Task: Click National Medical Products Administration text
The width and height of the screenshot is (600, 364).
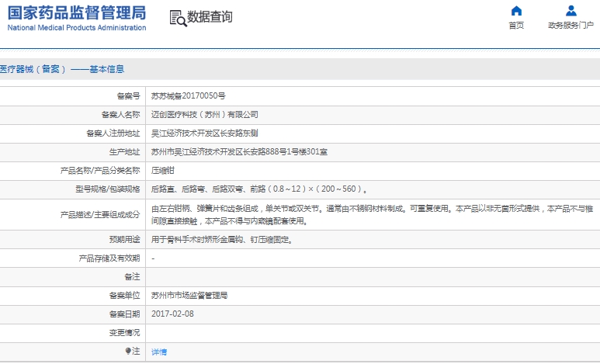Action: pyautogui.click(x=77, y=28)
